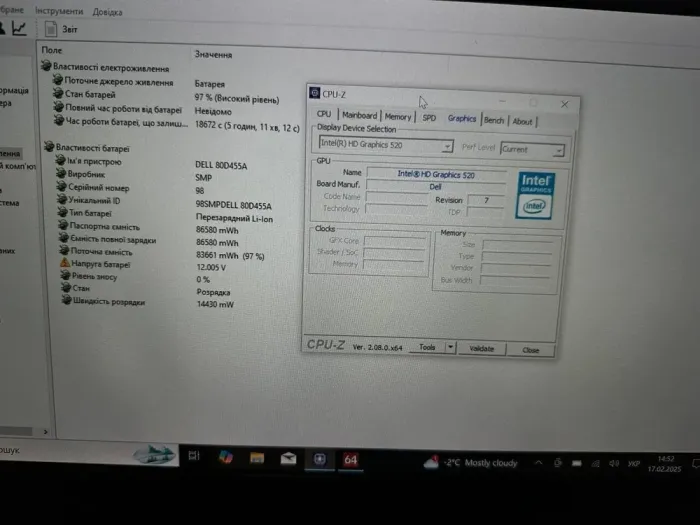This screenshot has width=700, height=525.
Task: Open the Mail app on taskbar
Action: [x=288, y=458]
